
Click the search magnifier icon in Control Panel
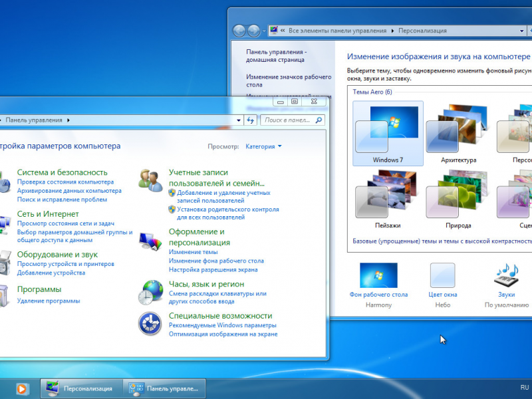click(319, 120)
